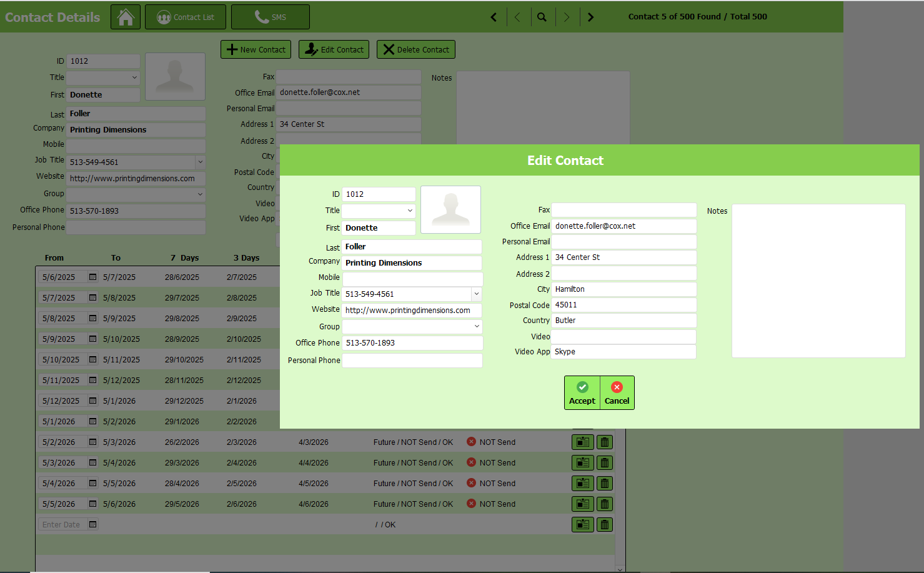Open calendar picker for From date 5/7/2025

click(92, 297)
